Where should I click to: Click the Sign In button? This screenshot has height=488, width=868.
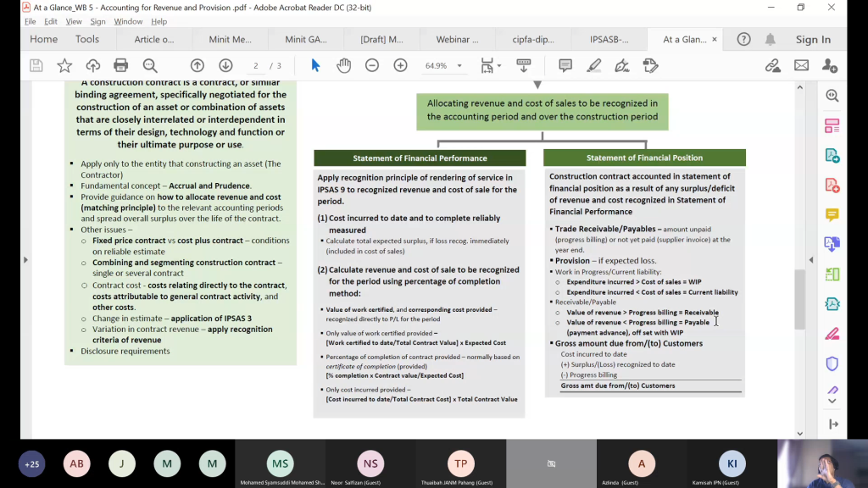pyautogui.click(x=813, y=39)
